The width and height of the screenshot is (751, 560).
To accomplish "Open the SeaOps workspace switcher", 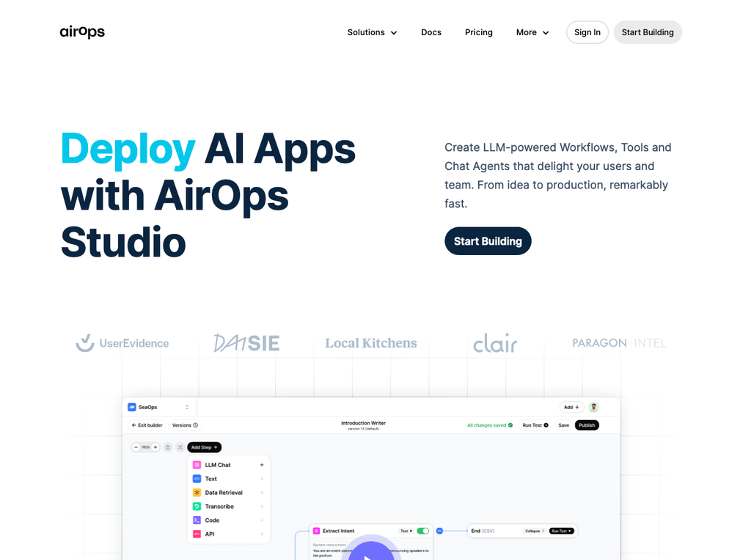I will tap(159, 407).
